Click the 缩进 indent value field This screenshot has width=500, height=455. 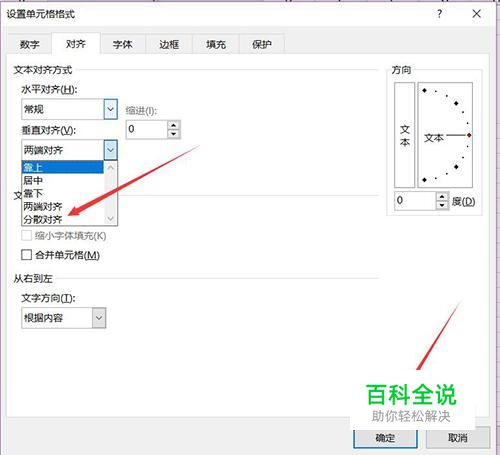(x=146, y=129)
